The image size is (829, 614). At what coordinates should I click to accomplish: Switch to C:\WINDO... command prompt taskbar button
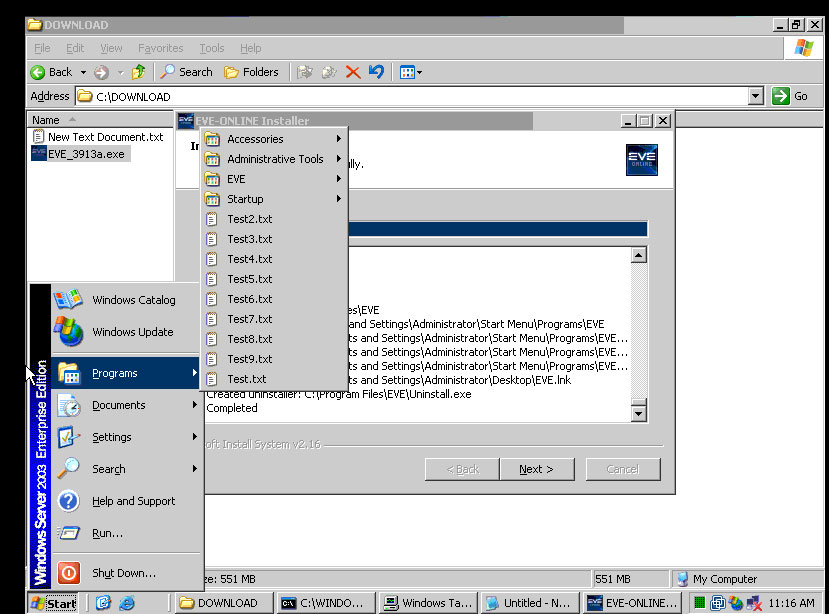point(326,603)
